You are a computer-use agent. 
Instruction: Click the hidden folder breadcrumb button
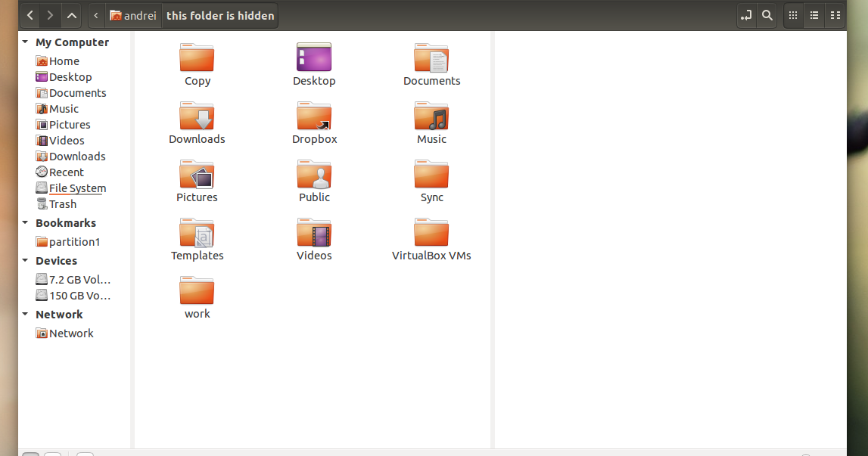pos(219,15)
